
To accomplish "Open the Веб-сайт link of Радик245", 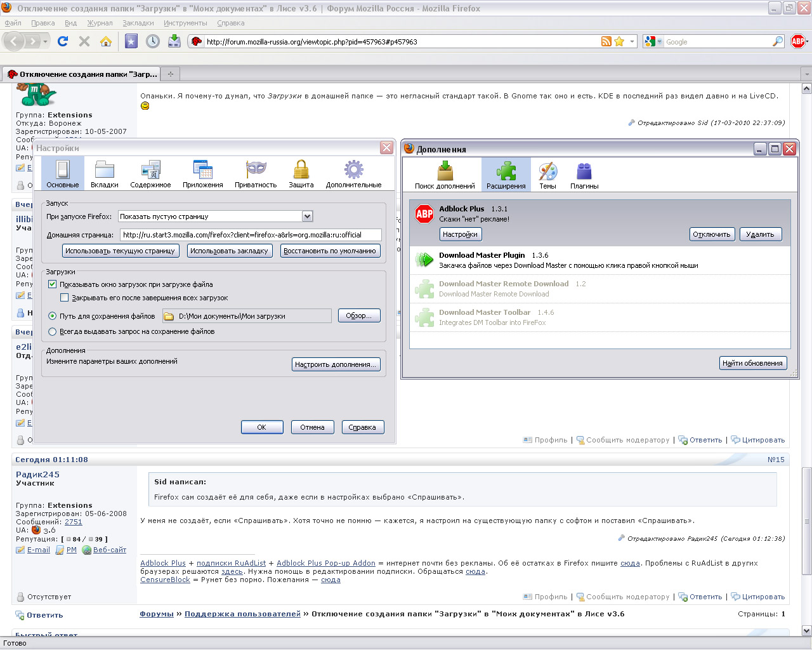I will click(x=110, y=550).
